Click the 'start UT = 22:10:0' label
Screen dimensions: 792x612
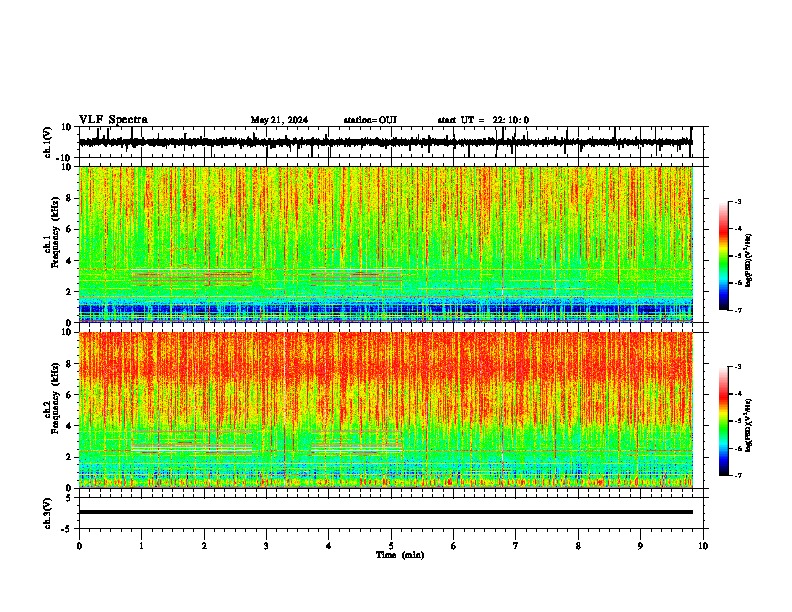(483, 120)
